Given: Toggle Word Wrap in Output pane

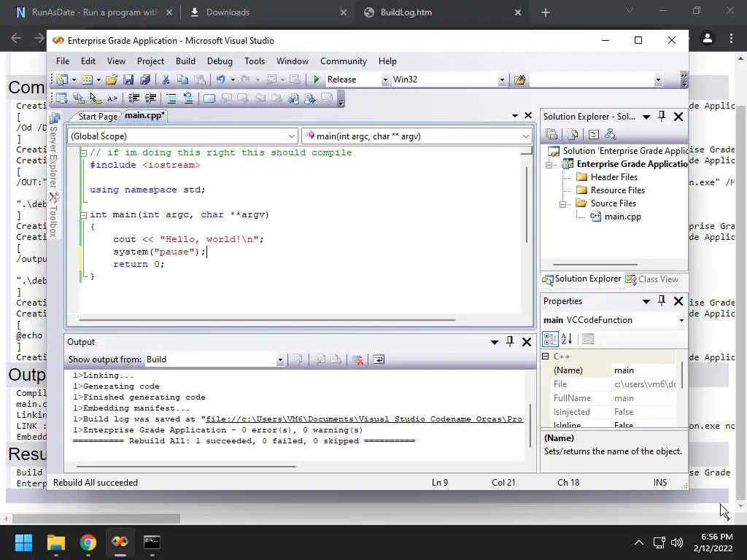Looking at the screenshot, I should [379, 360].
